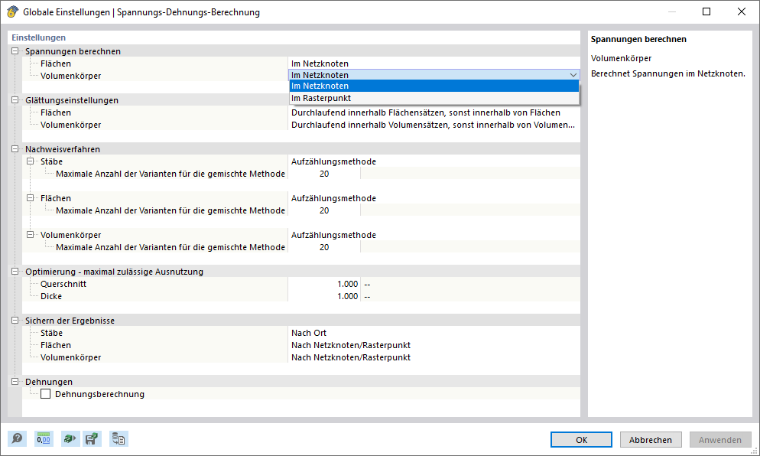The width and height of the screenshot is (760, 456).
Task: Click the value 20 for Stäbe variants
Action: (324, 173)
